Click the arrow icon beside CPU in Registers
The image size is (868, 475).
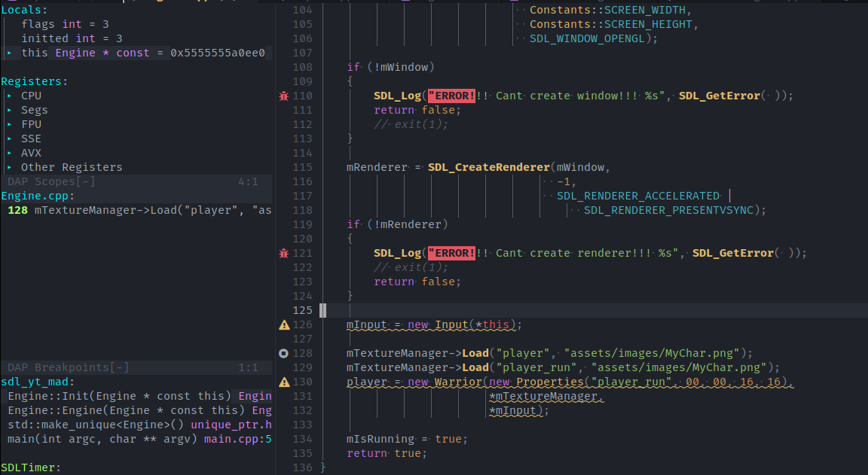[9, 95]
